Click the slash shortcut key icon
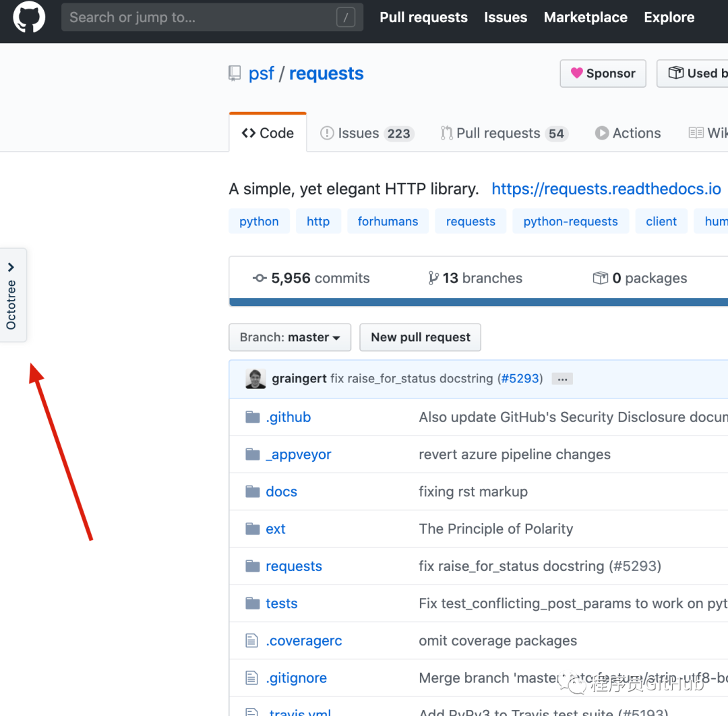The width and height of the screenshot is (728, 716). [345, 18]
